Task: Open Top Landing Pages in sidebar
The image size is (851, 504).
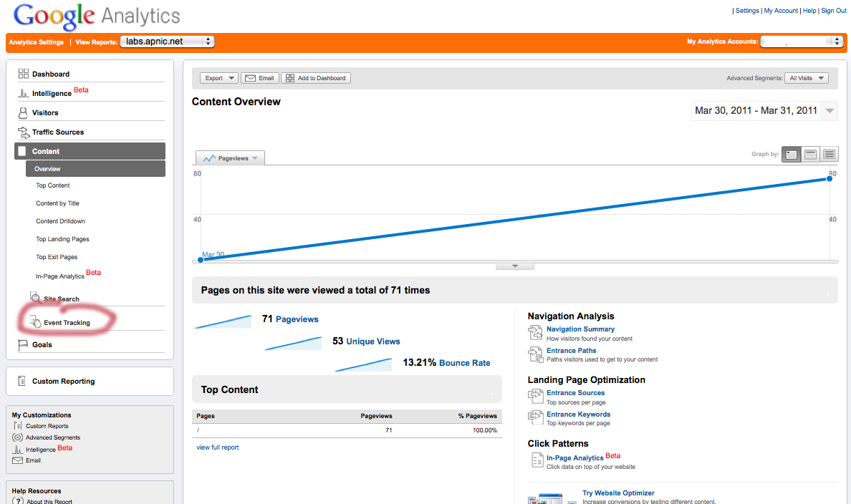Action: [62, 239]
